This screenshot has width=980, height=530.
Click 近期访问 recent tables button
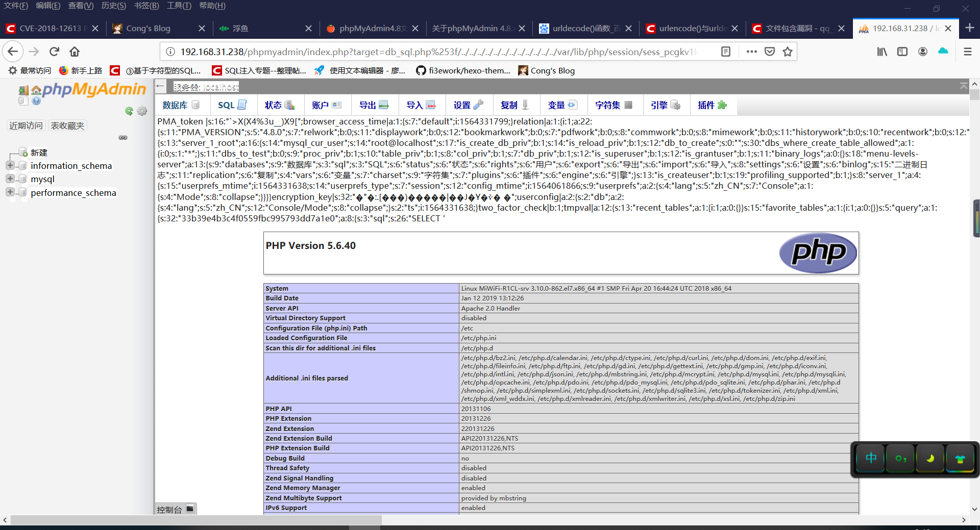pos(26,125)
